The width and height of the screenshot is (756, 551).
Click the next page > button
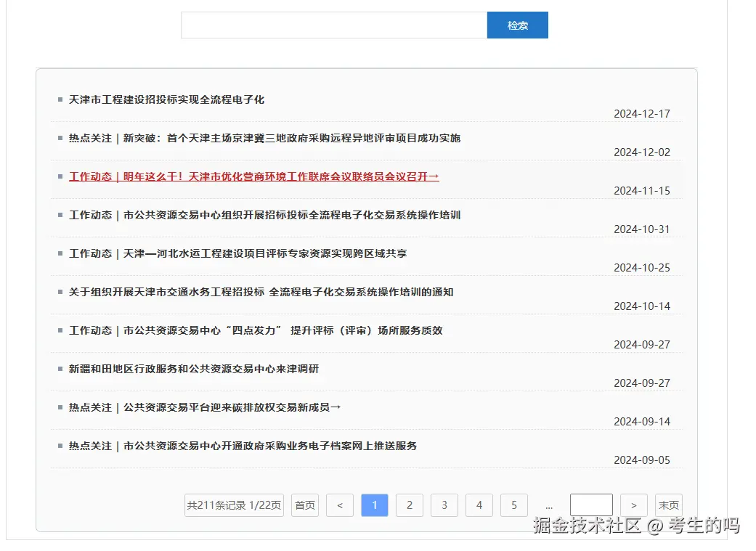[634, 505]
